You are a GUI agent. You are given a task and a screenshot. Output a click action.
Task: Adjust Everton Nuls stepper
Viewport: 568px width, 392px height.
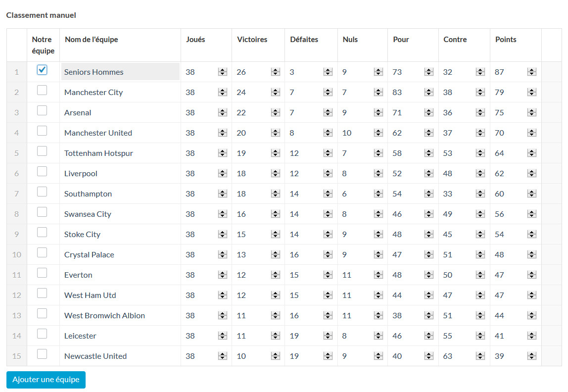378,275
